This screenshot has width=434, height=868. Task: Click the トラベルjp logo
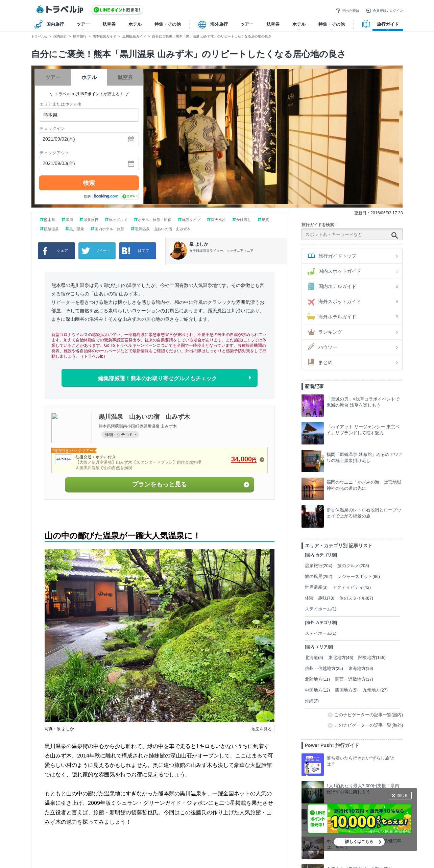coord(59,9)
